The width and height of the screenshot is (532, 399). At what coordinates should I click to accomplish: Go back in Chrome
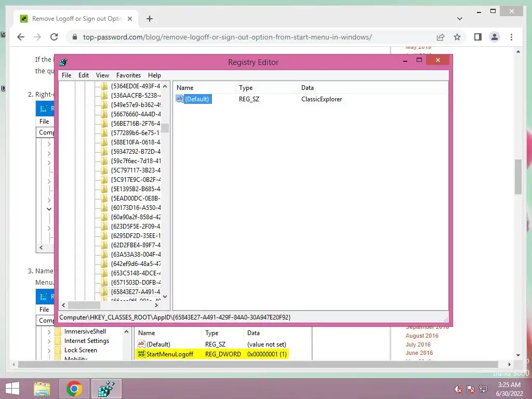click(x=21, y=37)
